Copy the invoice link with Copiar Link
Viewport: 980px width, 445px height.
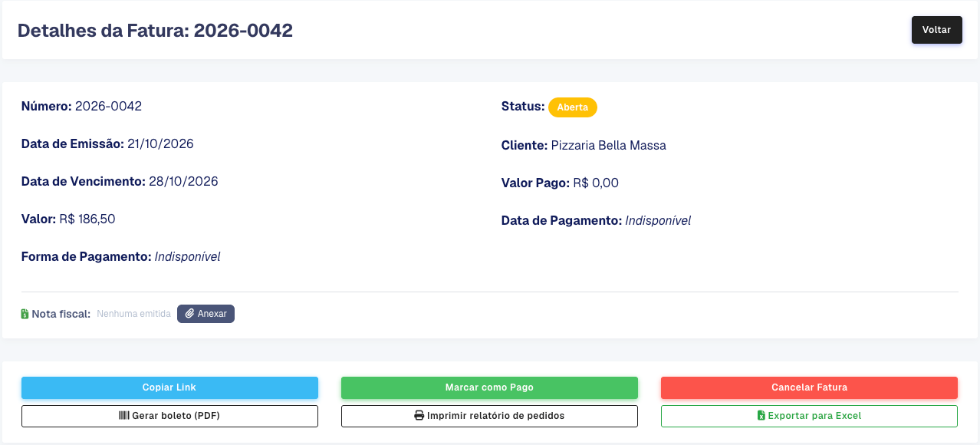pyautogui.click(x=169, y=387)
